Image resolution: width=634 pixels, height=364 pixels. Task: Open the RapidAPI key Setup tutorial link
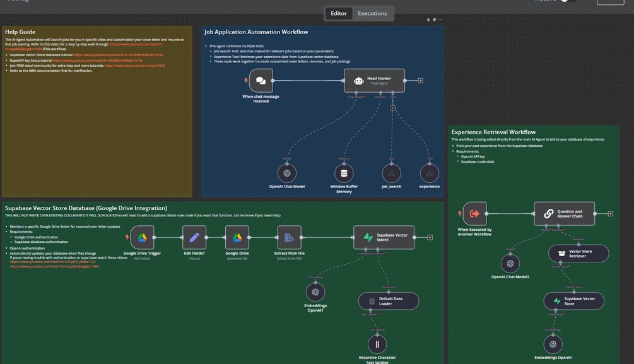[97, 61]
